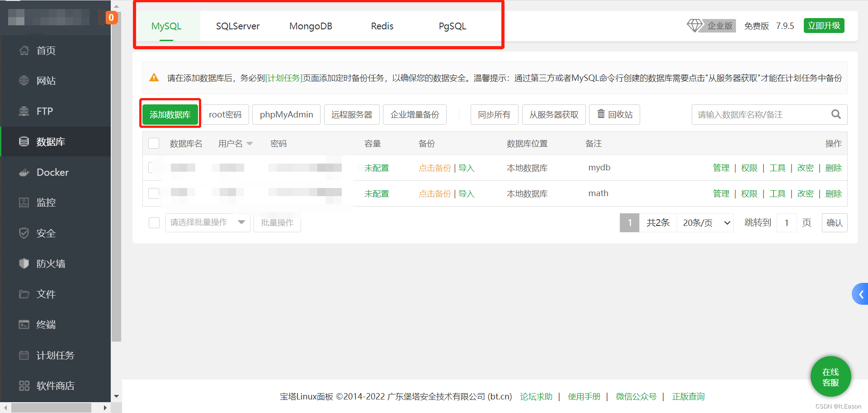The image size is (868, 413).
Task: Click the 企业增量备份 button
Action: pos(415,115)
